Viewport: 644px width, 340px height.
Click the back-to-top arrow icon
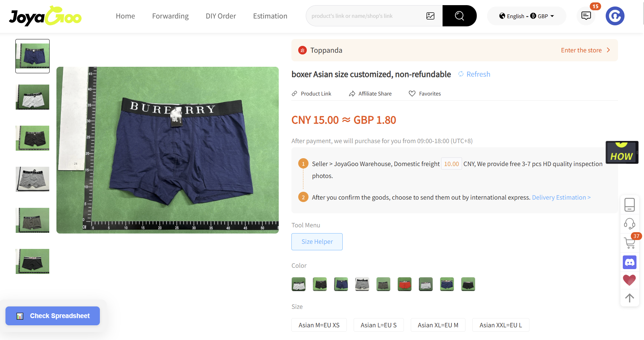tap(630, 298)
